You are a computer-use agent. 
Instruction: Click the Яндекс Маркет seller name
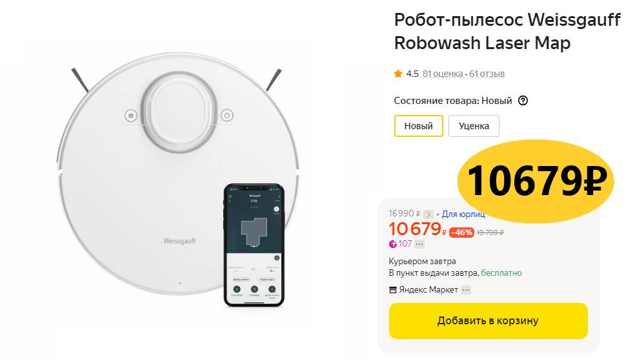428,290
